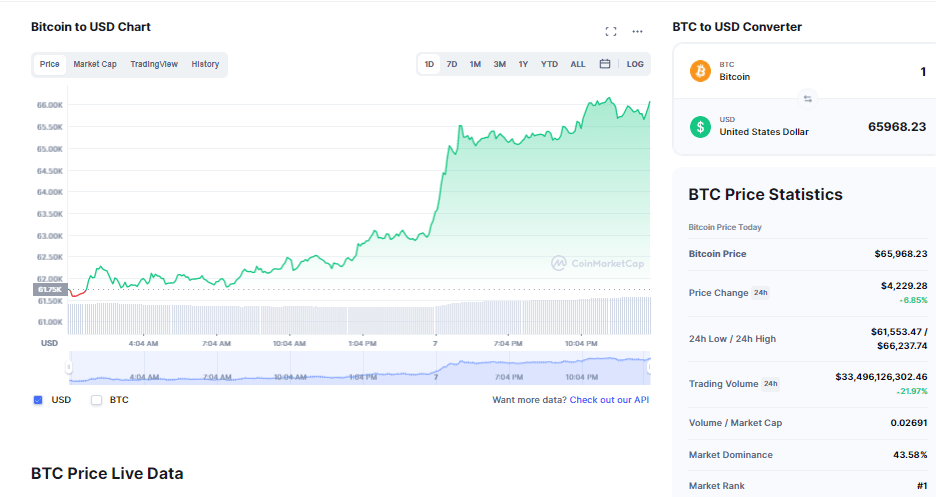
Task: Click the BTC Price Statistics heading
Action: point(765,195)
